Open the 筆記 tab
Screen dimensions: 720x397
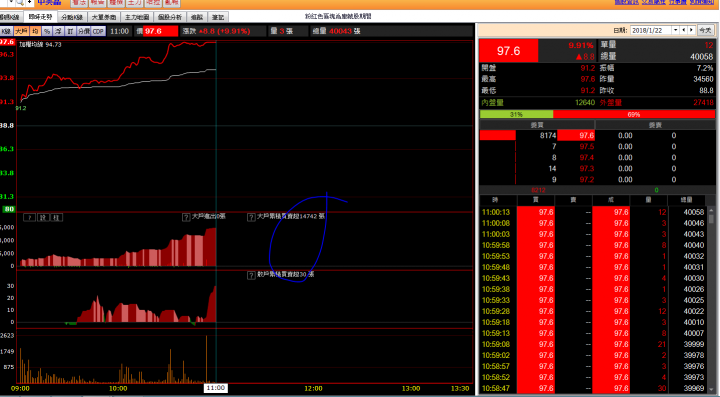[x=218, y=17]
